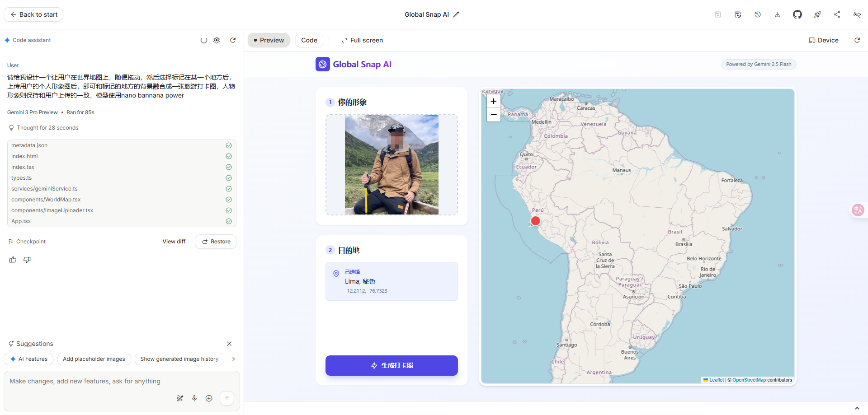Expand more suggestions with right chevron

233,359
